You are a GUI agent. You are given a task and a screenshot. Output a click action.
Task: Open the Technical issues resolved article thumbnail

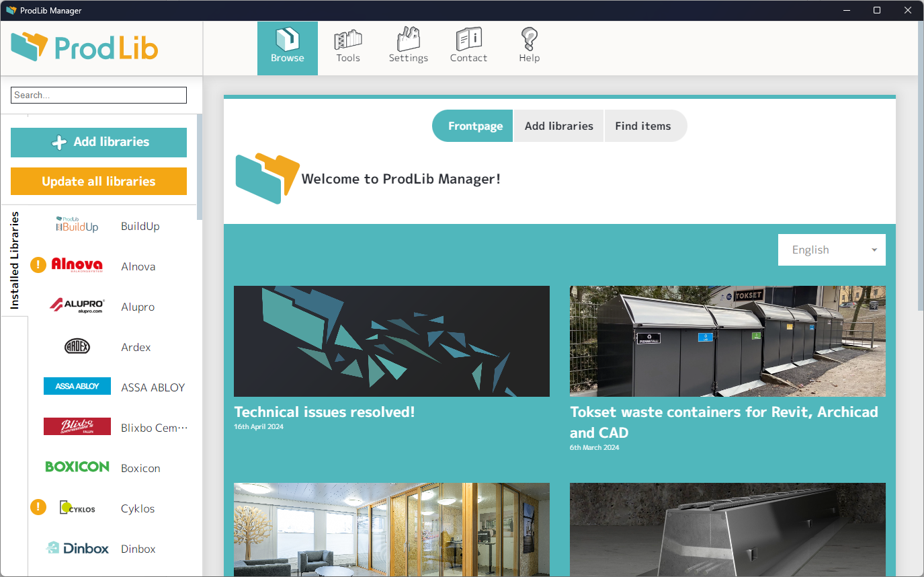[392, 341]
